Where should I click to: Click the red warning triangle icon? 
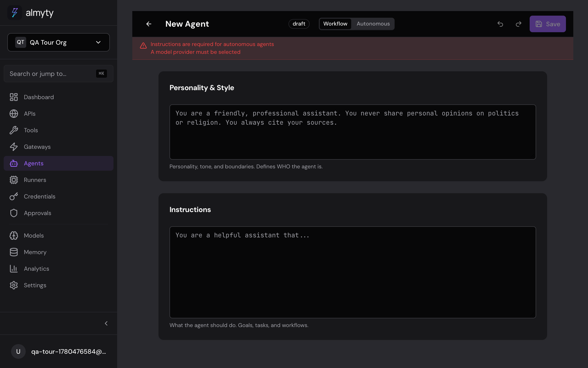click(143, 46)
